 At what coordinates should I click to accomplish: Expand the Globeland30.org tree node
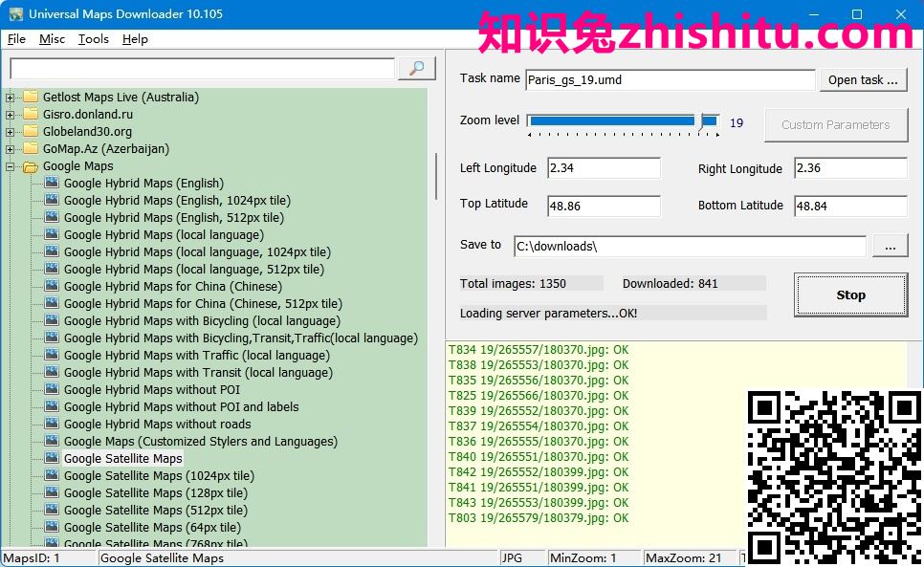10,132
